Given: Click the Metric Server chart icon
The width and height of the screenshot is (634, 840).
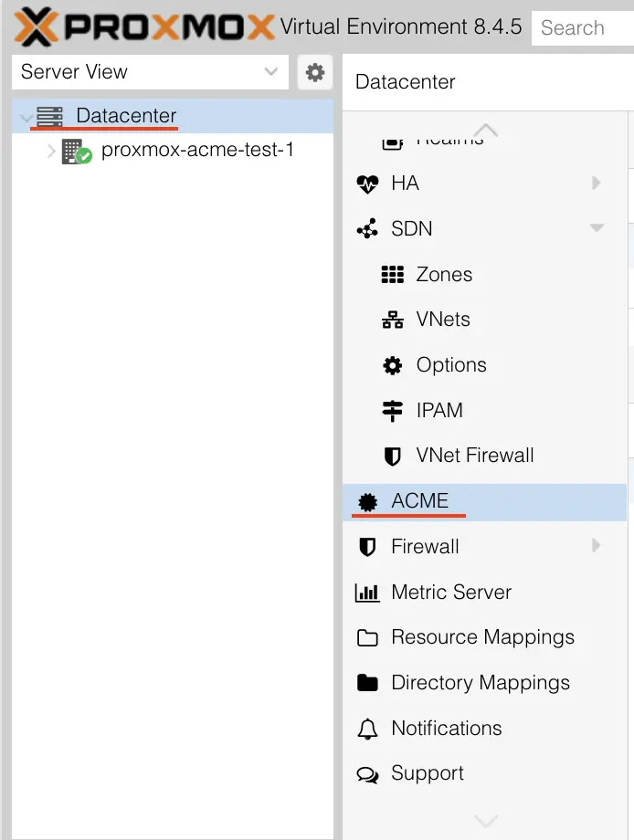Looking at the screenshot, I should [367, 593].
